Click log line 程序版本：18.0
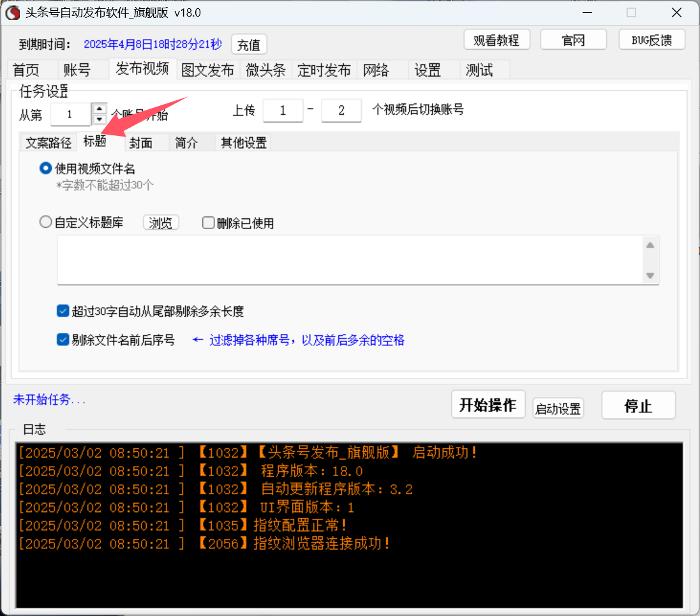 (190, 471)
